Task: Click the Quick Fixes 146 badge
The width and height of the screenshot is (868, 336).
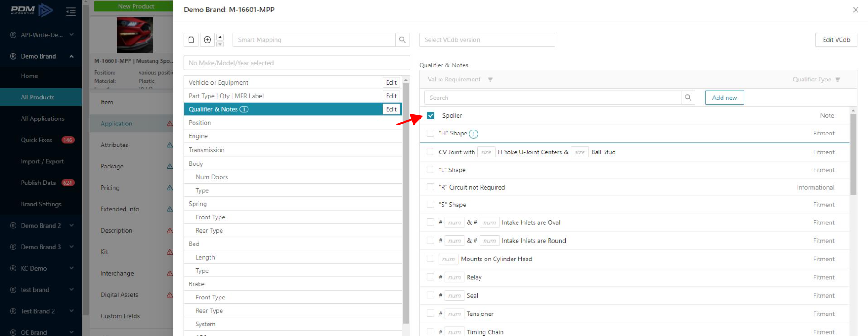Action: tap(68, 140)
